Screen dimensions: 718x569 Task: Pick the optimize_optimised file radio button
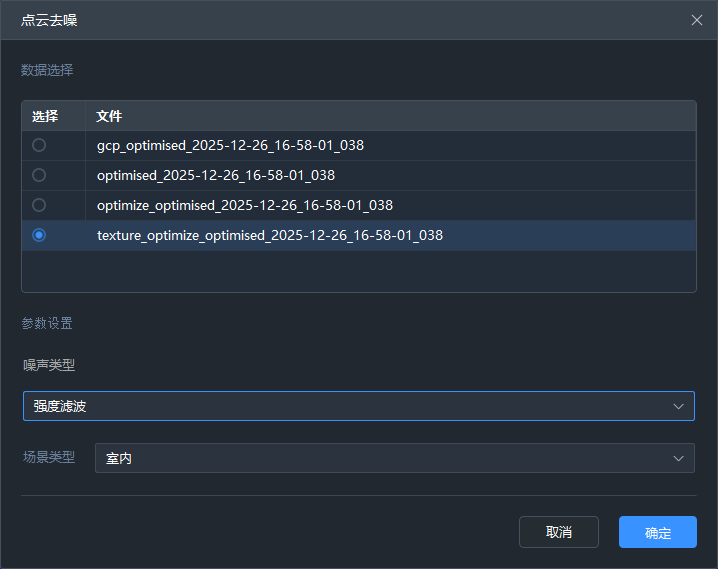point(39,205)
